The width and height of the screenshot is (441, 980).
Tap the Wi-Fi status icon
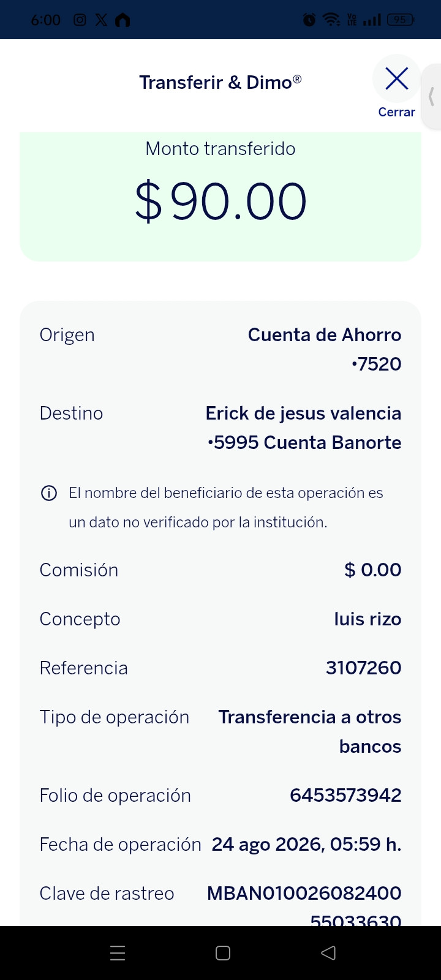(331, 20)
